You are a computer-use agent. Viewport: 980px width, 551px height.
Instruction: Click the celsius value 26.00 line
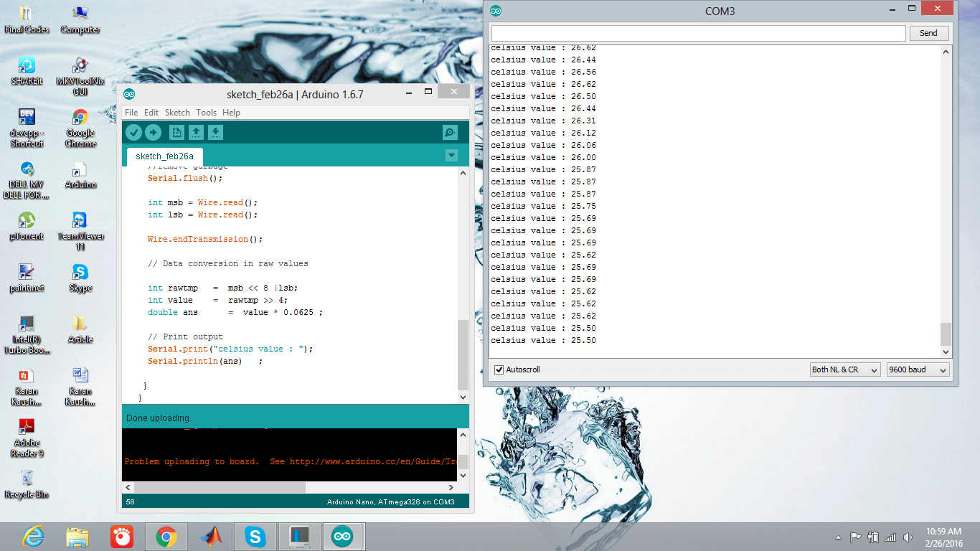[x=543, y=157]
